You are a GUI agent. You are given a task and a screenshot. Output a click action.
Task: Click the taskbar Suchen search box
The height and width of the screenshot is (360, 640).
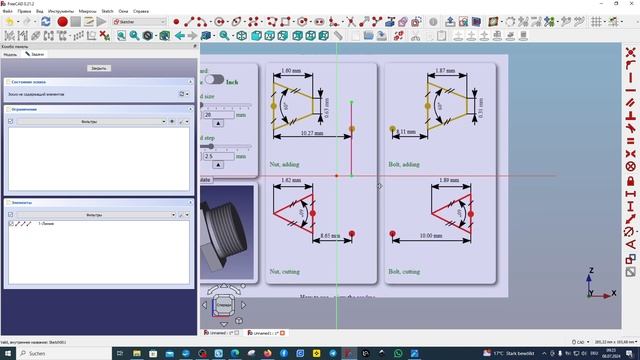coord(64,353)
